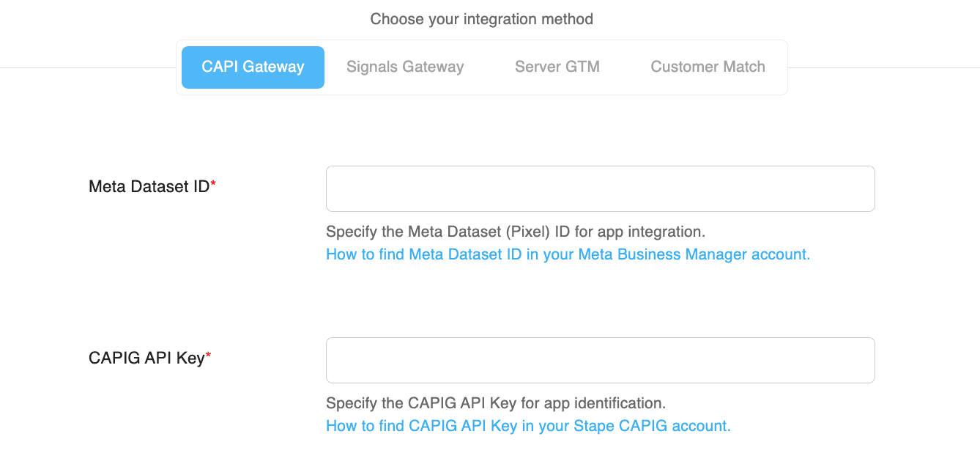Click the Meta Dataset (Pixel) ID help text
Image resolution: width=980 pixels, height=475 pixels.
click(516, 232)
